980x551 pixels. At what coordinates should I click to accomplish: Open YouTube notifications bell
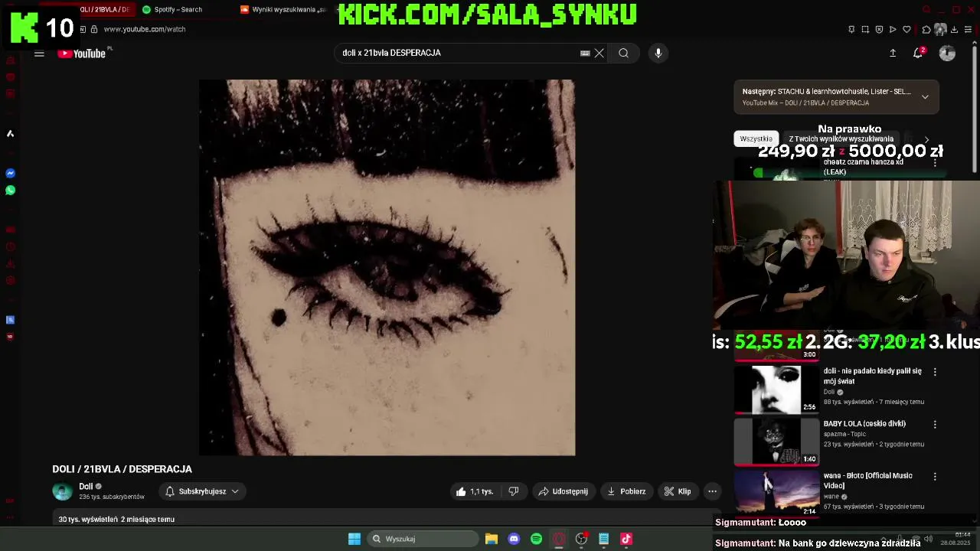click(x=918, y=53)
